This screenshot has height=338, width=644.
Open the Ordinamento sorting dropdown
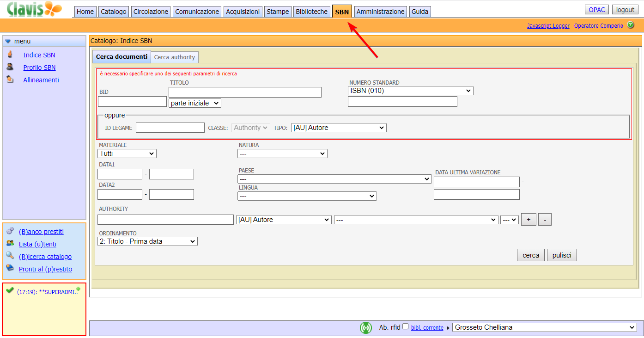[147, 241]
